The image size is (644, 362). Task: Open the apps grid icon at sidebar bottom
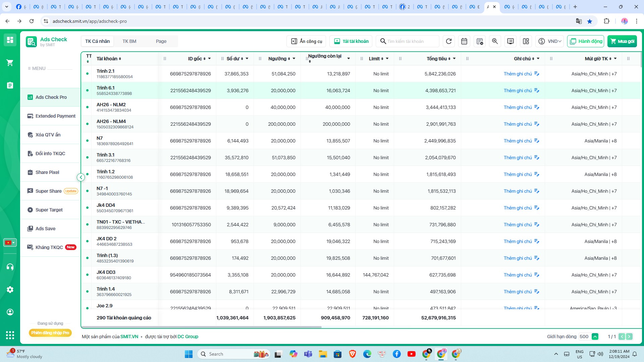(10, 335)
